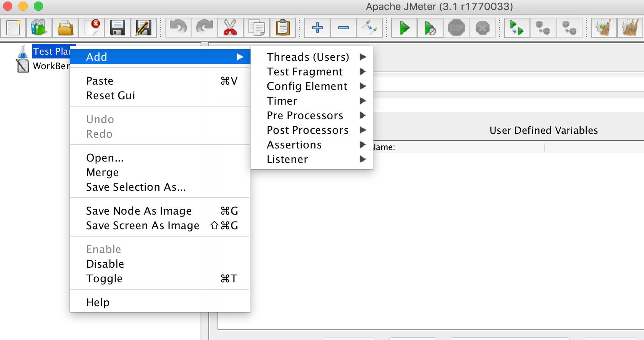Select Toggle in the context menu
The height and width of the screenshot is (340, 644).
(105, 278)
